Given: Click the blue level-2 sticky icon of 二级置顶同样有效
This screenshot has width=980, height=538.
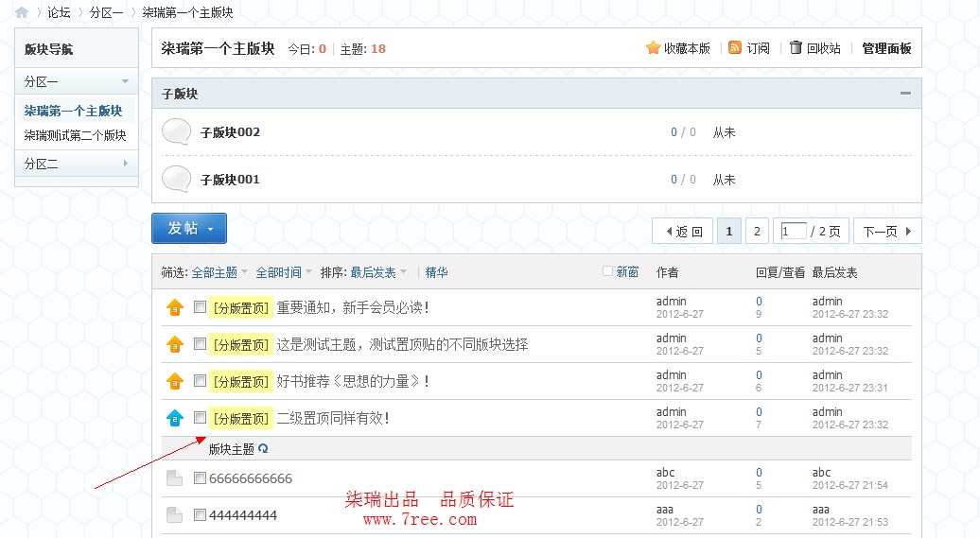Looking at the screenshot, I should tap(175, 418).
